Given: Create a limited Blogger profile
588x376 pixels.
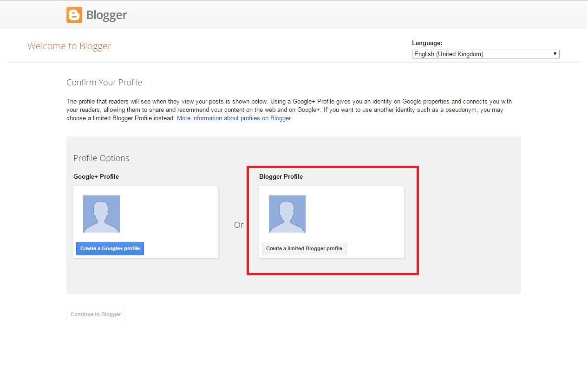Looking at the screenshot, I should 304,248.
